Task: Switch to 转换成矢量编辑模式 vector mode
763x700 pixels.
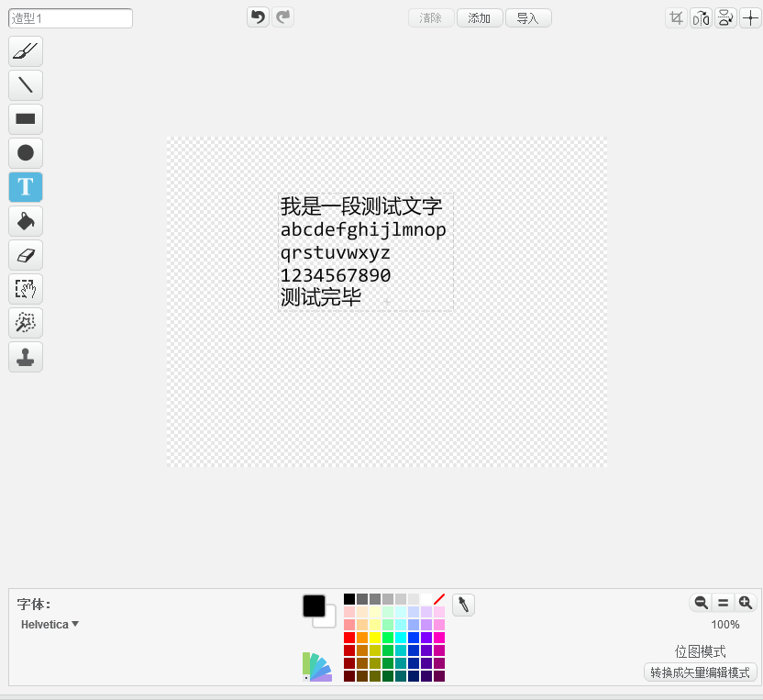Action: pos(701,672)
